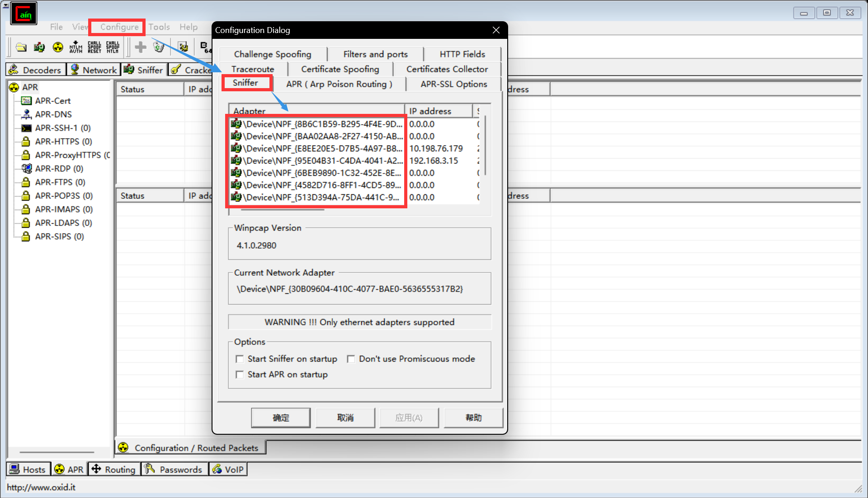This screenshot has width=868, height=498.
Task: Open the Tools menu
Action: point(157,27)
